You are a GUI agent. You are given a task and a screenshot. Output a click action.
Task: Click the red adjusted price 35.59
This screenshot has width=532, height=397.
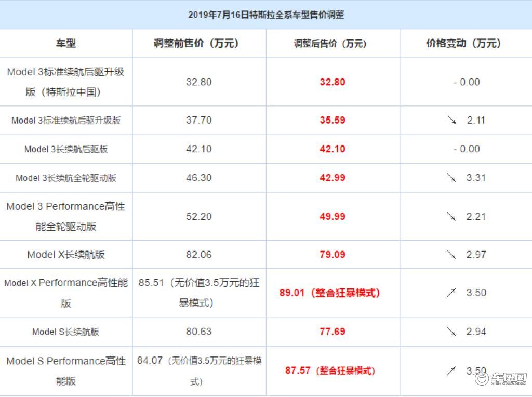pos(332,120)
